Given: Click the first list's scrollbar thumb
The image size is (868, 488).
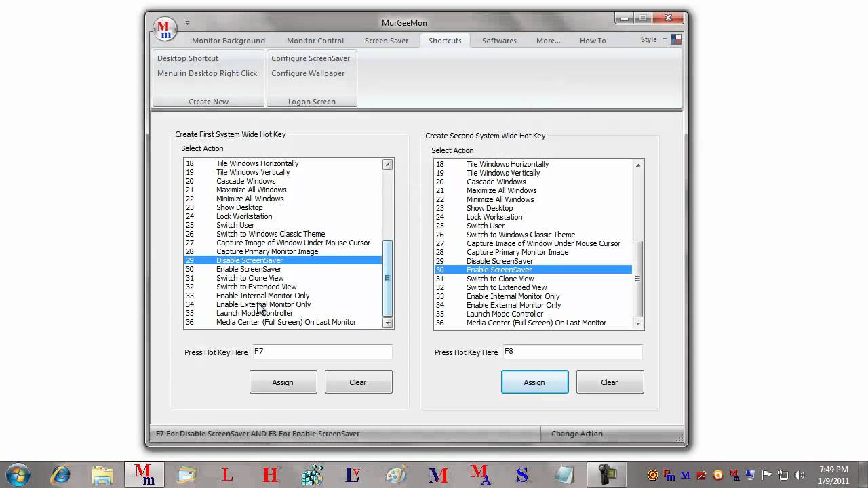Looking at the screenshot, I should click(x=388, y=278).
